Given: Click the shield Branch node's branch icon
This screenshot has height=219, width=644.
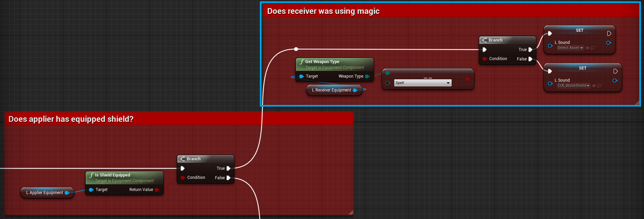Looking at the screenshot, I should (x=183, y=159).
